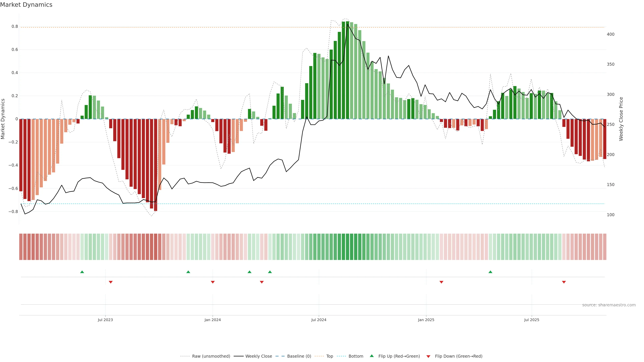This screenshot has height=362, width=644.
Task: Click red flip-down marker right after Jul 2023
Action: point(111,282)
